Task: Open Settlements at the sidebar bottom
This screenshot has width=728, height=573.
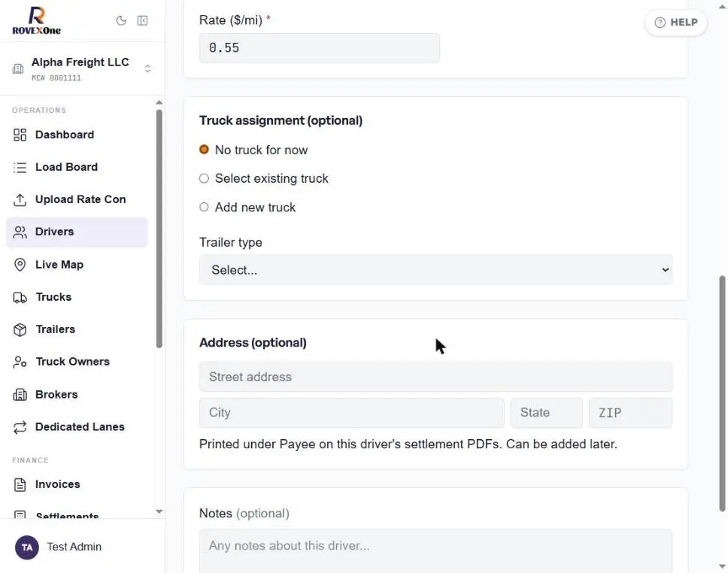Action: tap(67, 514)
